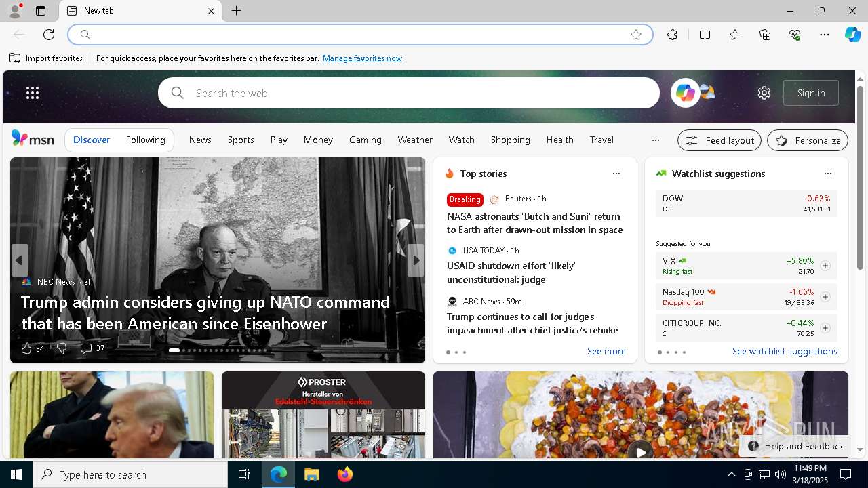Open Trump judge impeachment story
The height and width of the screenshot is (488, 868).
[x=532, y=323]
